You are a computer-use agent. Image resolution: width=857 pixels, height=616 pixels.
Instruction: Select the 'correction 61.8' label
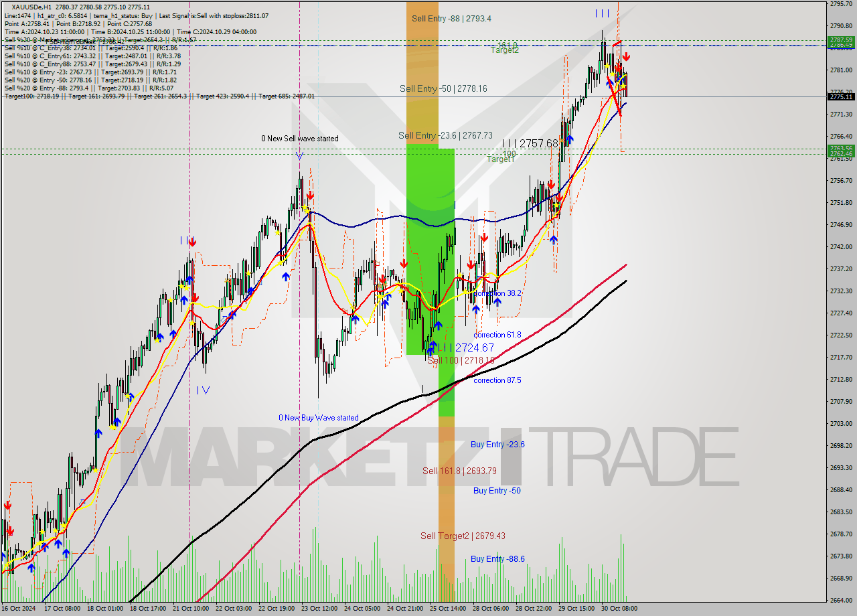(497, 335)
